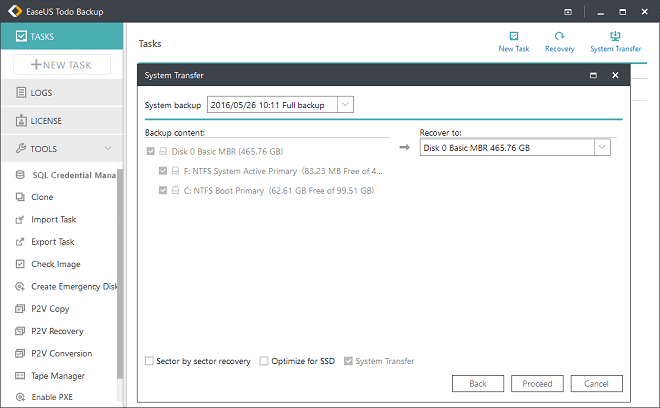Select the Tasks tab in sidebar
This screenshot has width=660, height=408.
click(62, 36)
